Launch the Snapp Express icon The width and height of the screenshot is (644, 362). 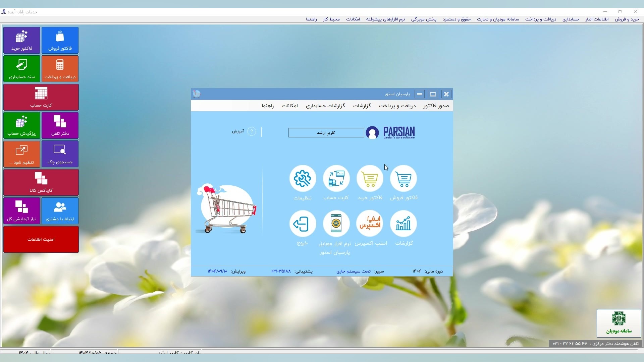coord(370,224)
